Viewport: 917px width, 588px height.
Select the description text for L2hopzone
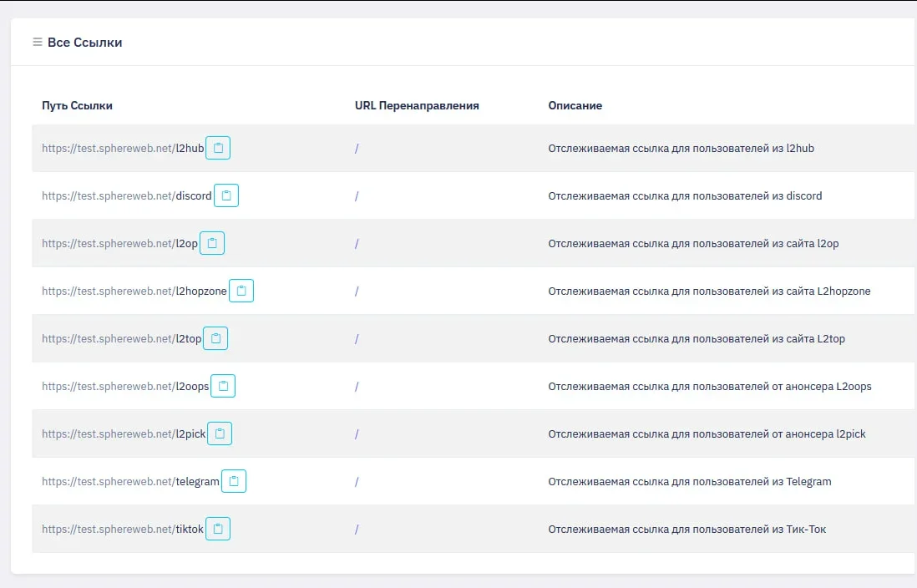point(708,291)
